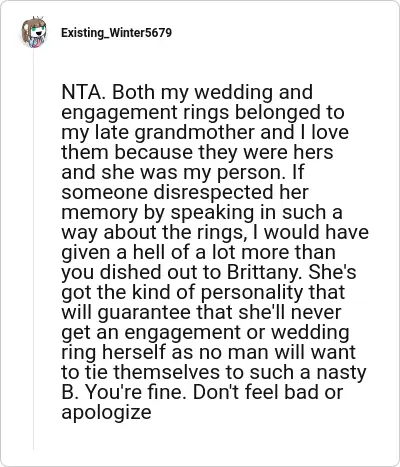Visit the Existing_Winter5679 user profile link

[x=116, y=33]
